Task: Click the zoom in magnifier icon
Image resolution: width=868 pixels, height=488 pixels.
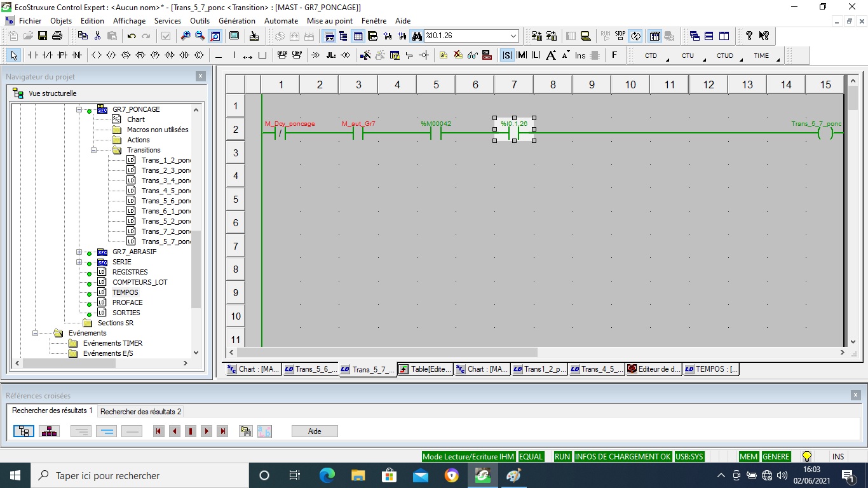Action: (185, 36)
